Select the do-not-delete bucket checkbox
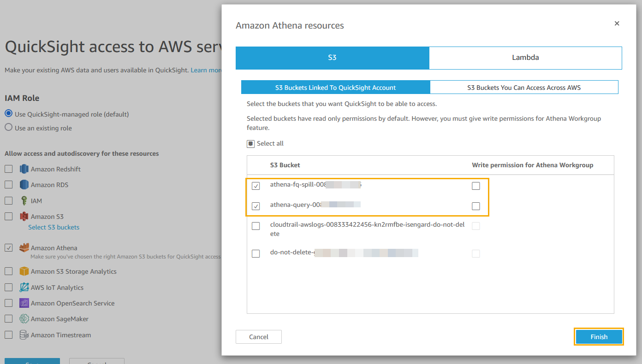 pyautogui.click(x=256, y=253)
